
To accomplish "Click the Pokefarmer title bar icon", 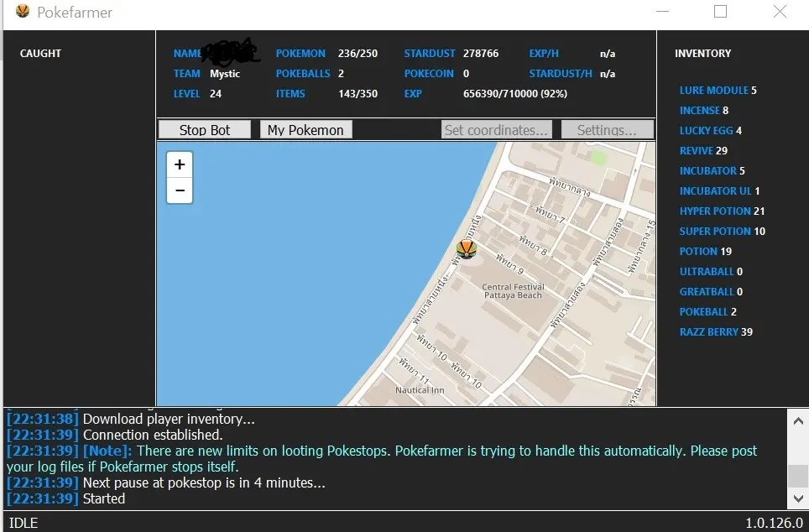I will click(x=23, y=11).
